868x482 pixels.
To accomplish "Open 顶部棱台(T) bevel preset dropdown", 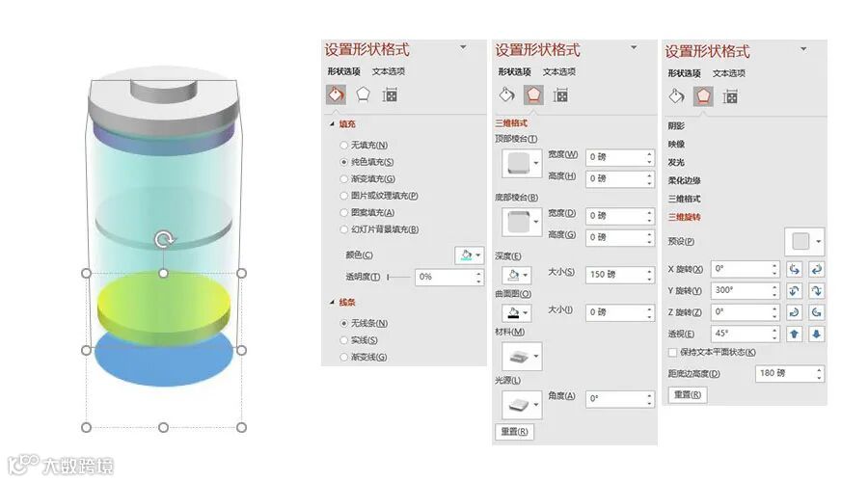I will pos(522,163).
